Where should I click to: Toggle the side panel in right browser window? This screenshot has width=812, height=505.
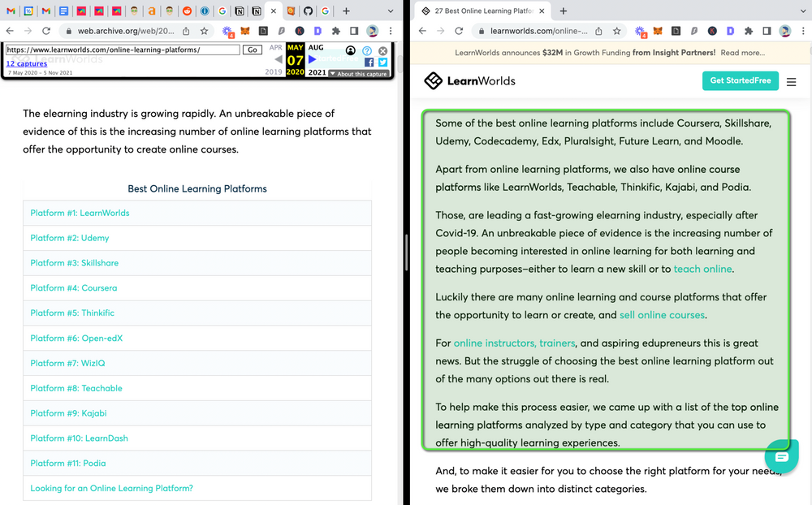767,31
